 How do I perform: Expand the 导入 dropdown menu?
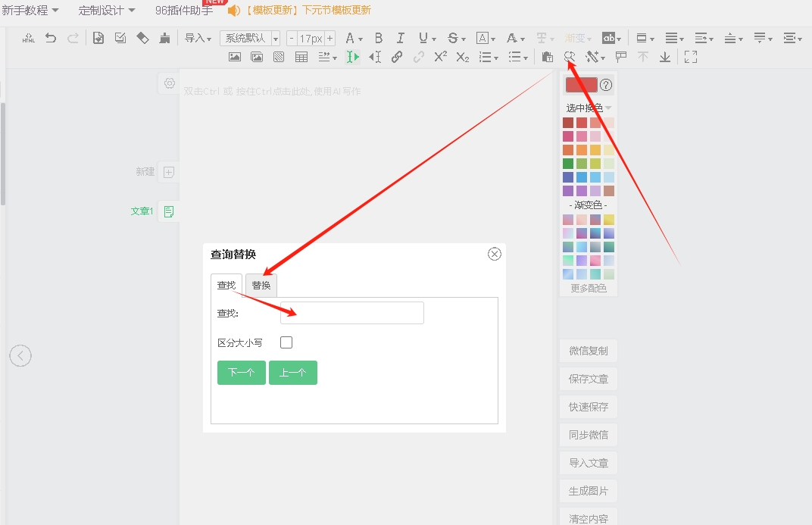[x=198, y=38]
